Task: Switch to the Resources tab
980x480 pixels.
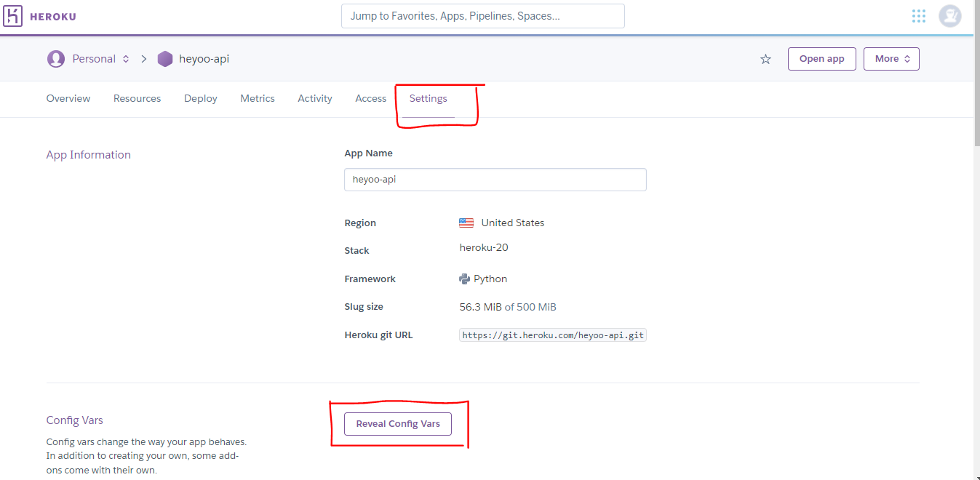Action: [138, 98]
